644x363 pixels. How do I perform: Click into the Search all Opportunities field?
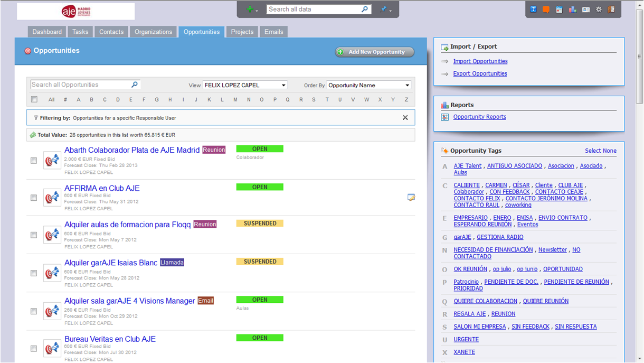click(79, 85)
